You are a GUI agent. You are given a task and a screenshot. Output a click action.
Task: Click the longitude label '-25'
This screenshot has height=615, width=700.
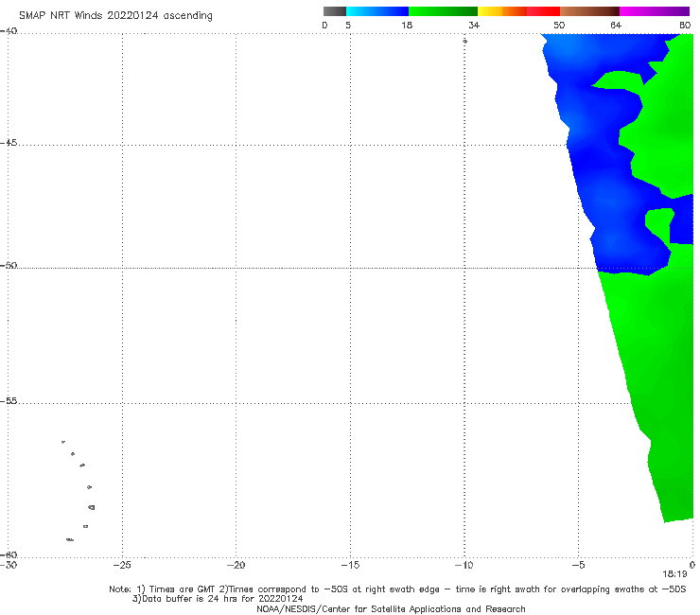pos(122,565)
